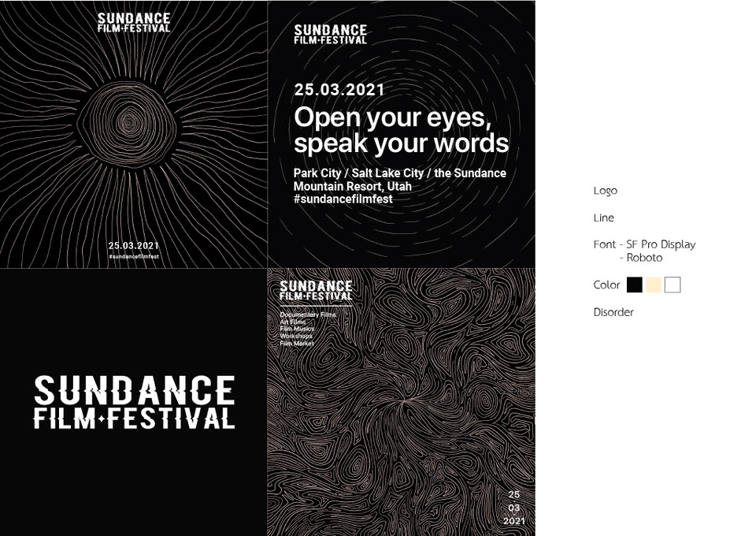Click 'Documentary Films' list entry
The width and height of the screenshot is (756, 536).
pyautogui.click(x=308, y=315)
